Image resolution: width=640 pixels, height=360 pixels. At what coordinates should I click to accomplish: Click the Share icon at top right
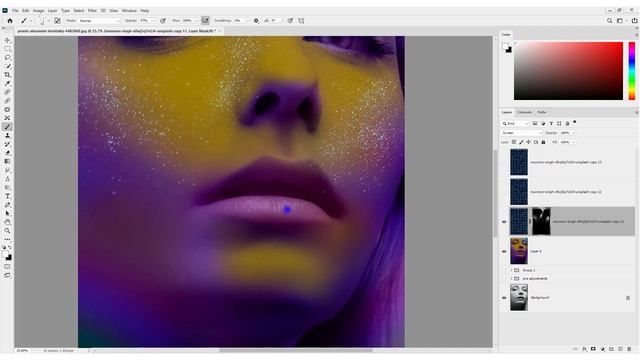click(x=635, y=20)
